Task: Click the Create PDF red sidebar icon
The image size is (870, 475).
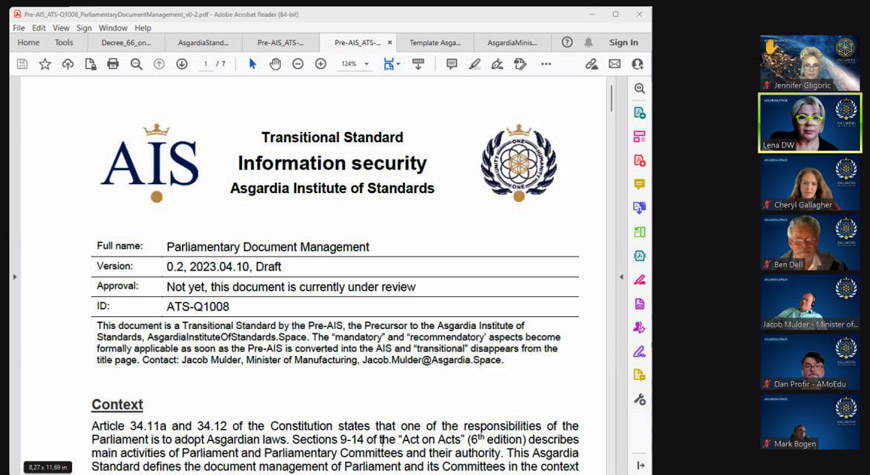Action: 639,160
